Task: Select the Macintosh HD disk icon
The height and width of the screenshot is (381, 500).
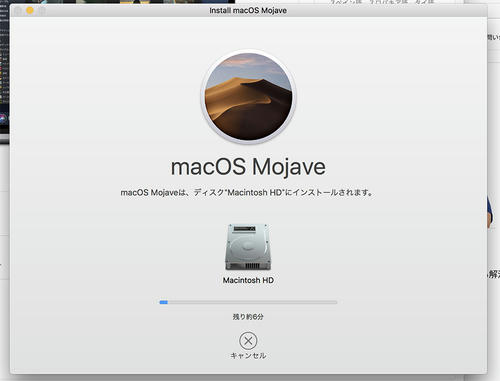Action: pos(248,247)
